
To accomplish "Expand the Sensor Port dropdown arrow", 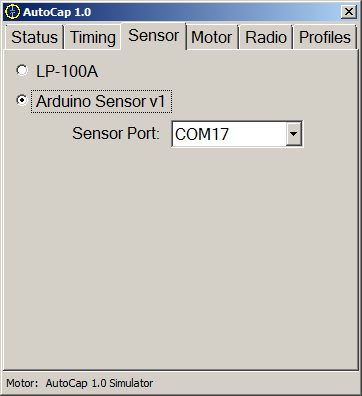I will [x=294, y=134].
